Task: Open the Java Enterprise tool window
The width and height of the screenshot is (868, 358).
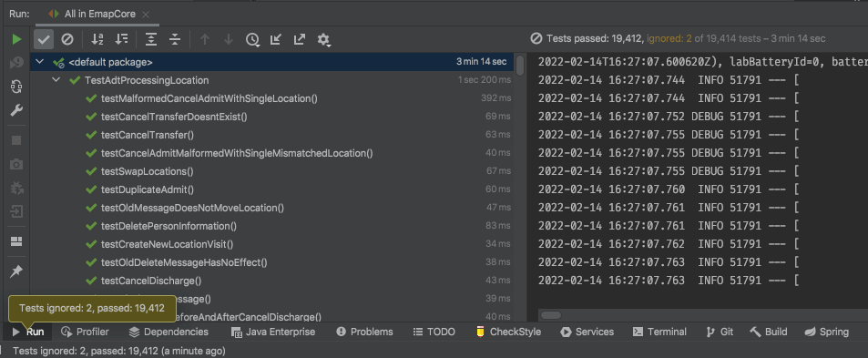Action: (273, 332)
